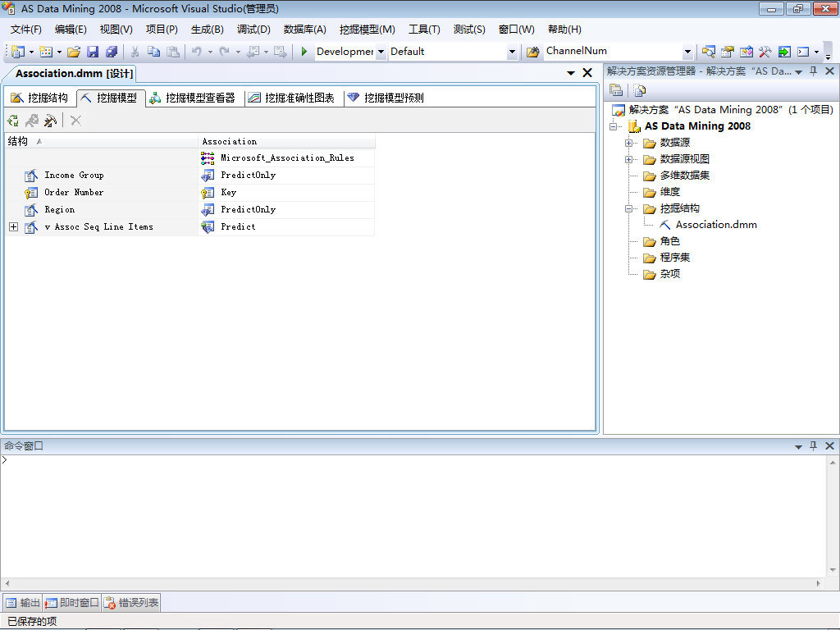This screenshot has height=630, width=840.
Task: Close the 命令窗口 panel
Action: click(x=830, y=445)
